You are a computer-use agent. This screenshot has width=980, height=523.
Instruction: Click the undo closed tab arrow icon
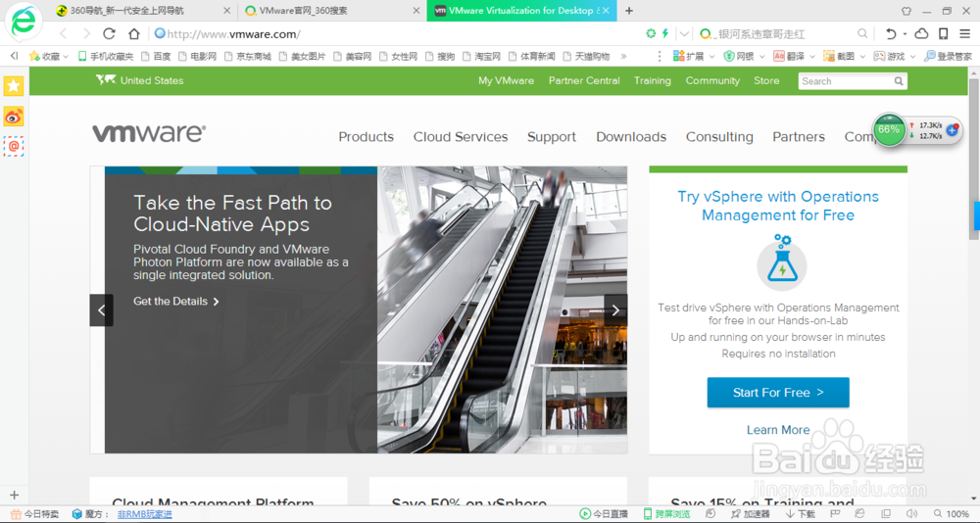[891, 33]
